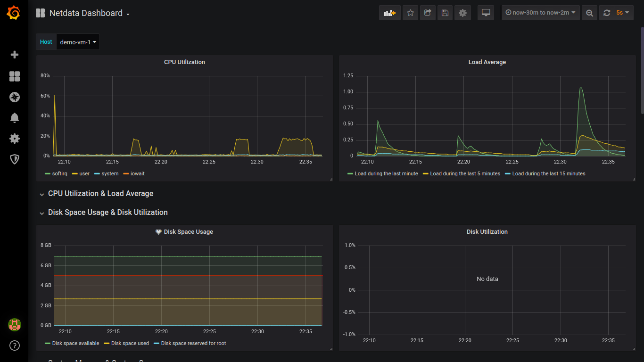Collapse the CPU Utilization & Load Average row
The height and width of the screenshot is (362, 644).
[x=100, y=194]
